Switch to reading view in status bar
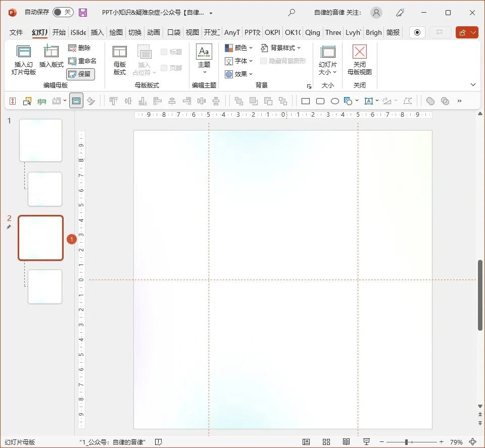This screenshot has height=448, width=485. (x=346, y=442)
